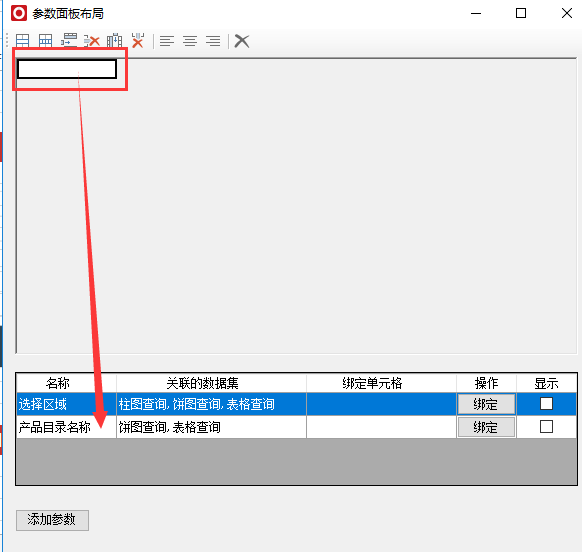Click 绑定 button in 产品目录名称 row

pyautogui.click(x=486, y=427)
